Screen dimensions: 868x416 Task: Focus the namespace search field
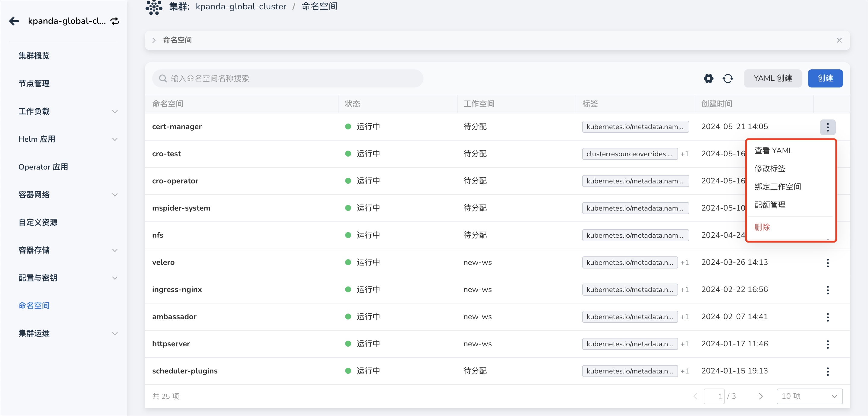click(288, 79)
